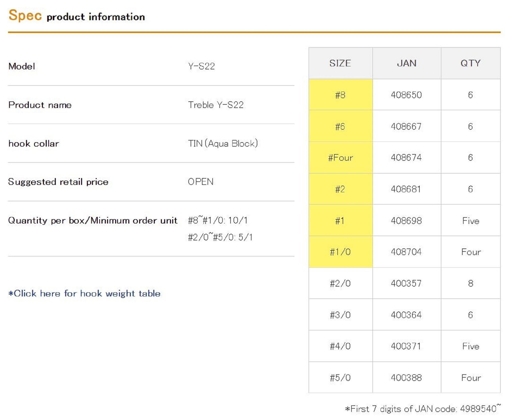Click the hook weight table link
505x420 pixels.
(x=85, y=293)
